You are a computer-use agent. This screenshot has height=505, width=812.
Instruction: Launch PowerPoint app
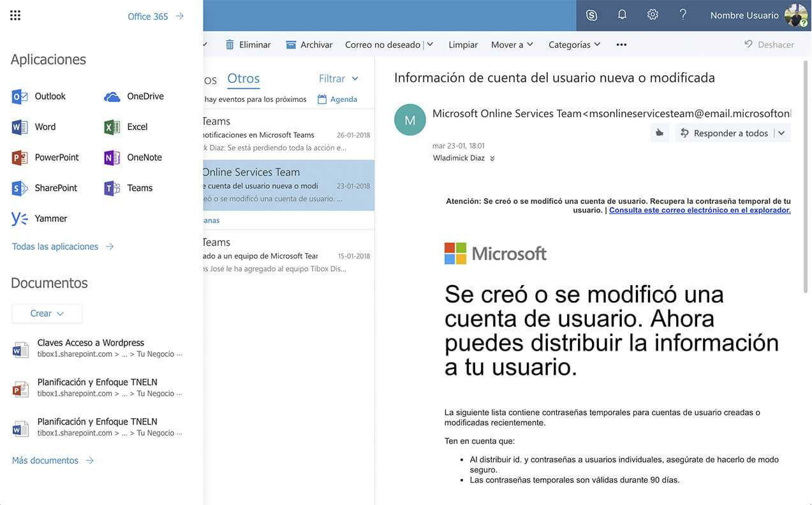point(45,157)
